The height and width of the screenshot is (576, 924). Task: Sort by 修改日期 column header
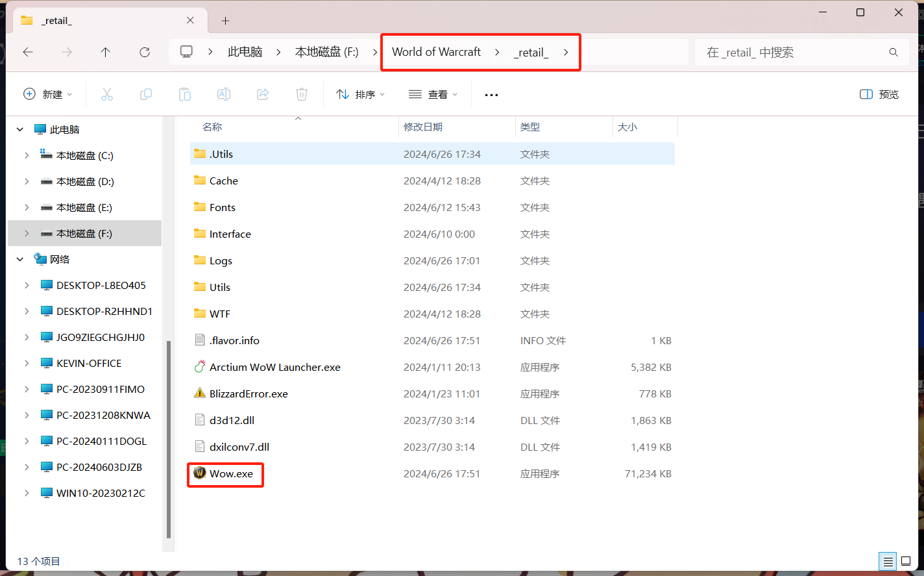click(x=423, y=127)
